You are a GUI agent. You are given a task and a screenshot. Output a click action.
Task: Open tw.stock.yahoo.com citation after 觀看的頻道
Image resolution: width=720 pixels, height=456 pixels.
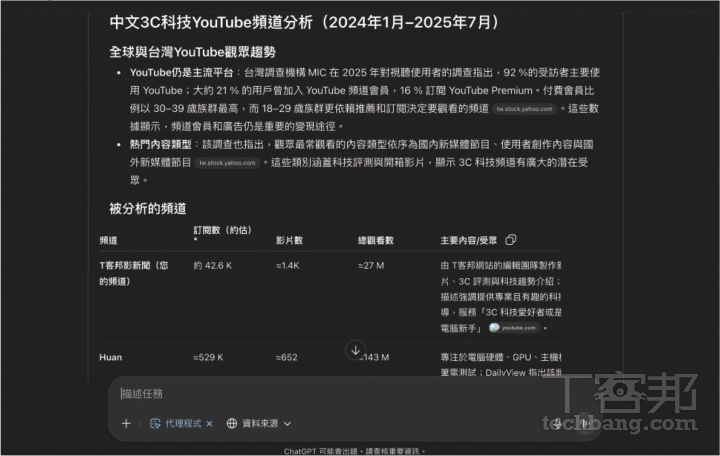[x=524, y=109]
